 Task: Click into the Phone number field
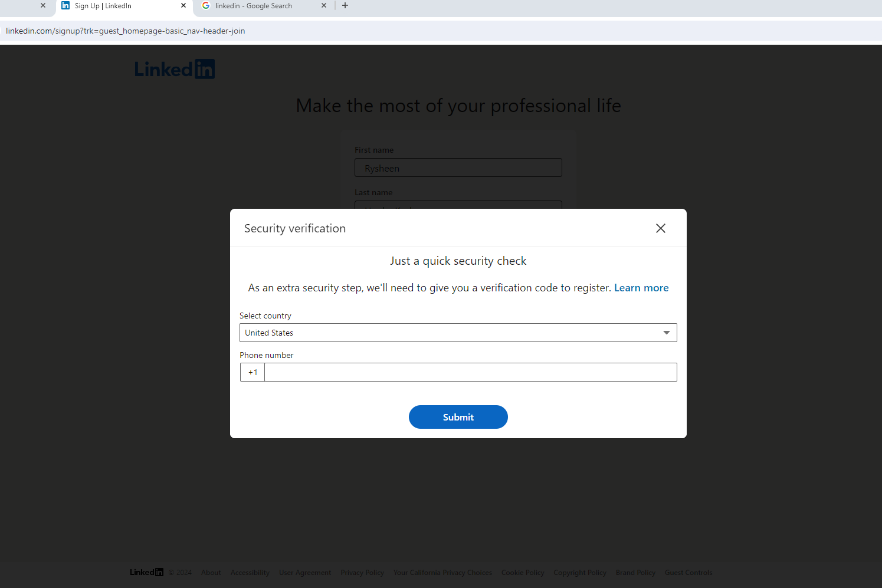click(x=471, y=372)
